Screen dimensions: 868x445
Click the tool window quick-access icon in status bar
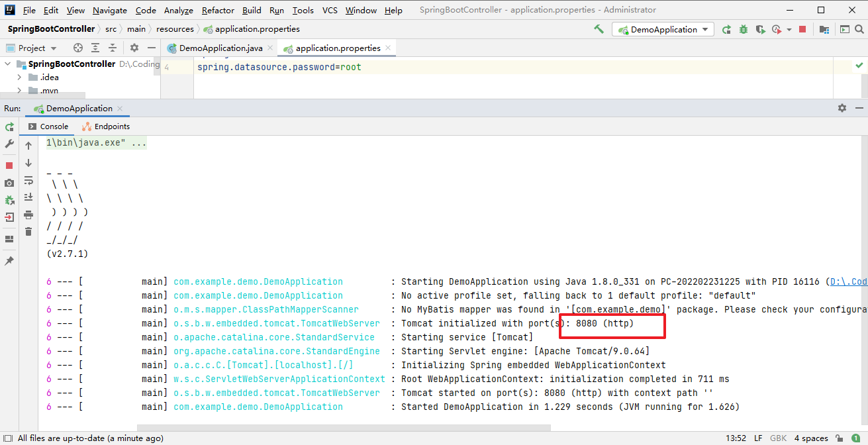[8, 438]
